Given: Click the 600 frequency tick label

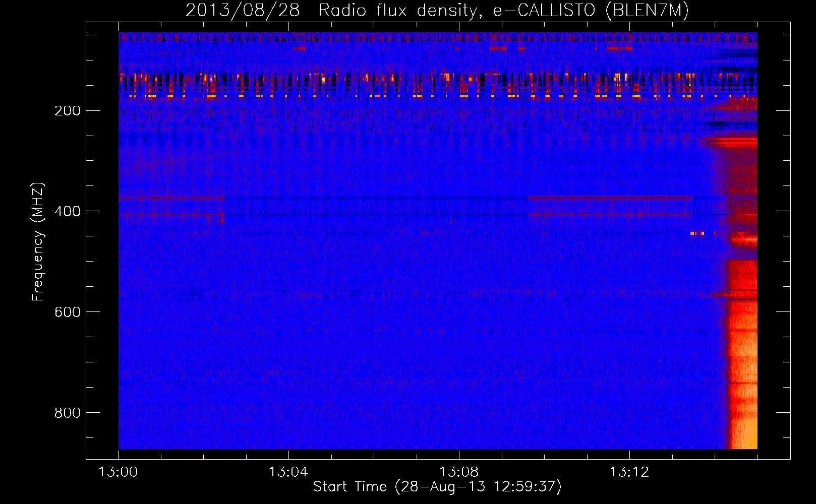Looking at the screenshot, I should [x=68, y=312].
